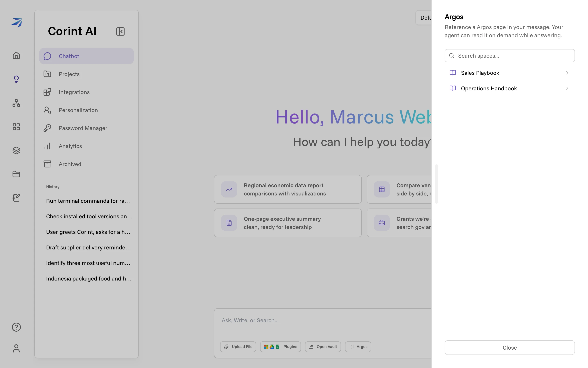Collapse the Corint AI sidebar panel

point(120,31)
